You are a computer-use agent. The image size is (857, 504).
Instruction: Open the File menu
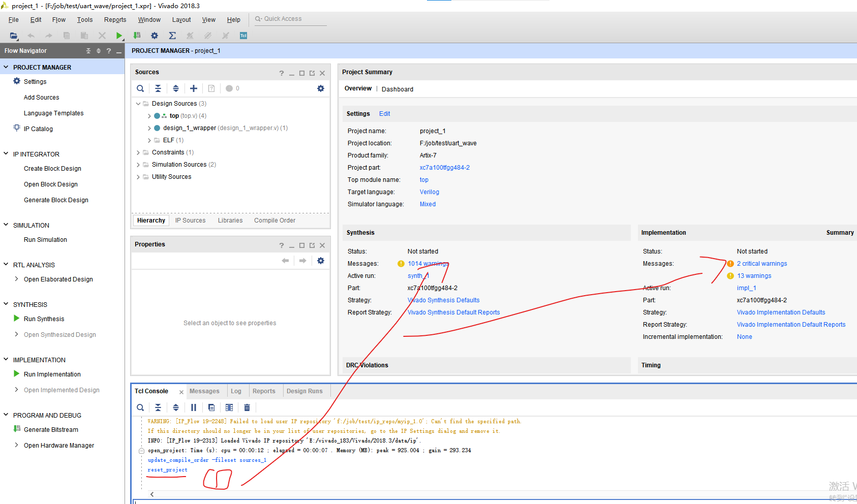14,20
